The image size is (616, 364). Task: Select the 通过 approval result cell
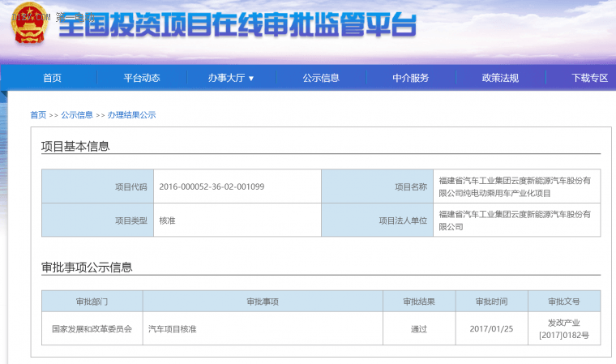[x=419, y=329]
